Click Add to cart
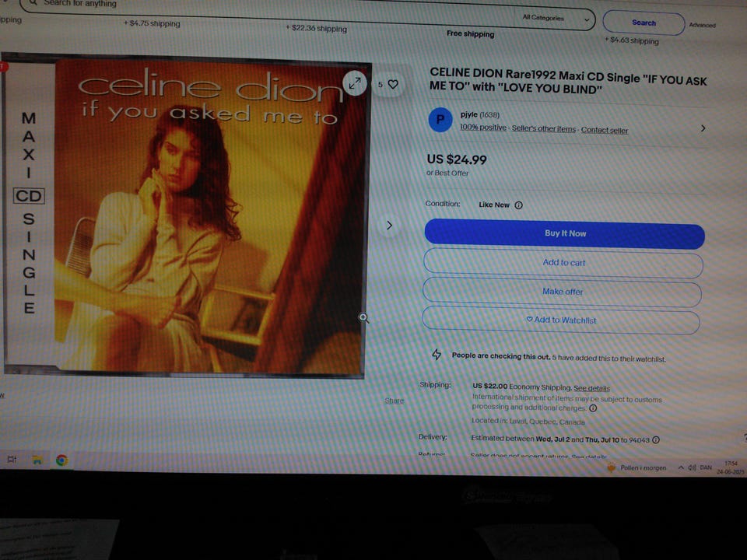The height and width of the screenshot is (560, 747). click(x=563, y=263)
